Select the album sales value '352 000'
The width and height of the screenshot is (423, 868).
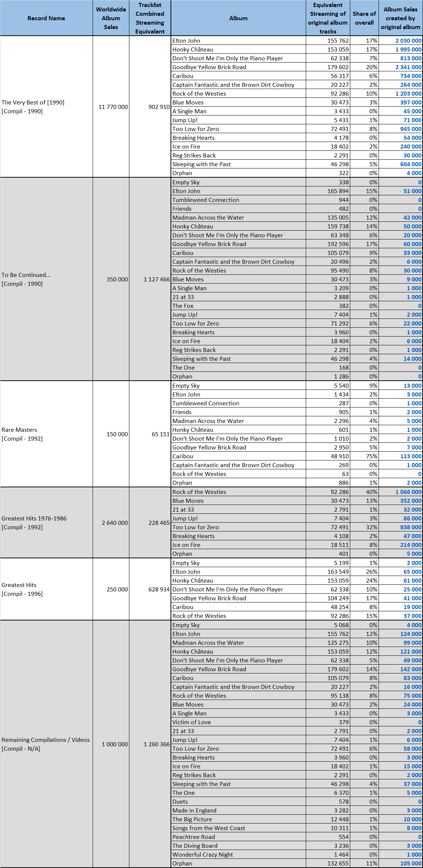coord(411,501)
